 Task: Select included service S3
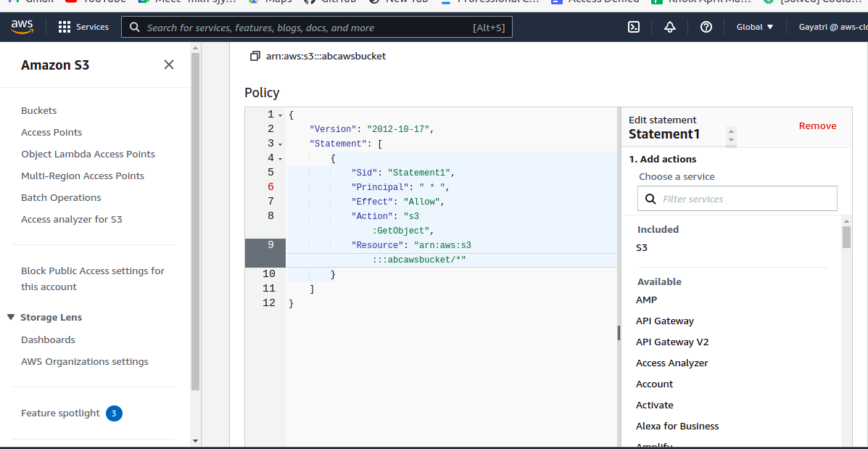coord(642,247)
